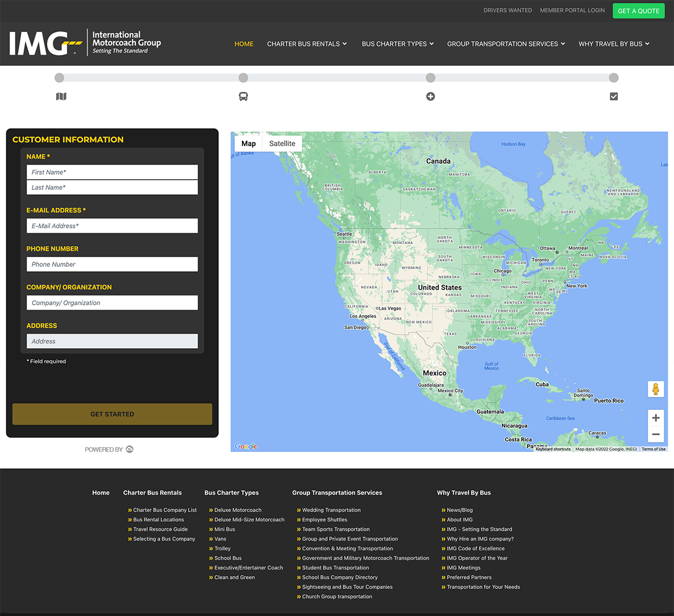This screenshot has height=616, width=674.
Task: Select the Map view type
Action: (248, 144)
